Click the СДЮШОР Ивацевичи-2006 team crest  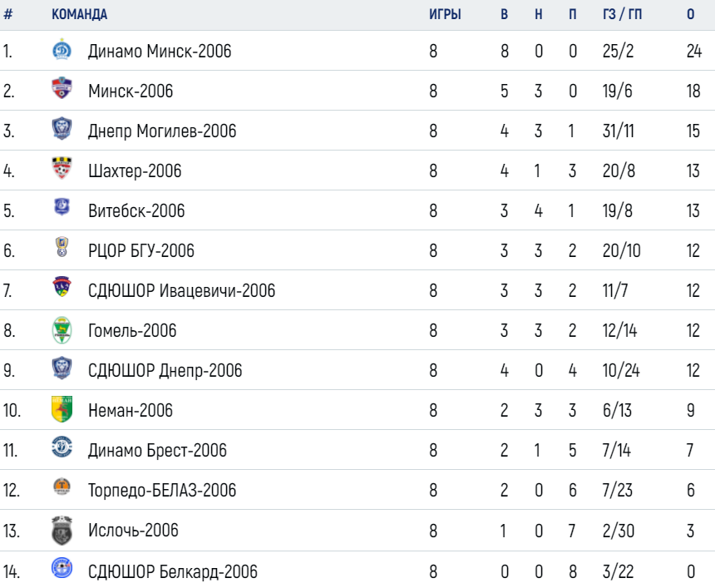62,287
